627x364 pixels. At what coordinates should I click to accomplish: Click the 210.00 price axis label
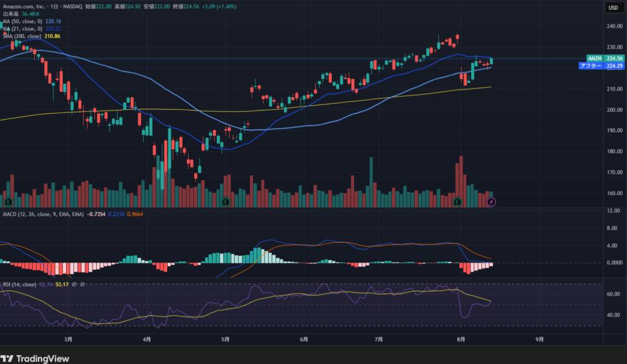[615, 89]
